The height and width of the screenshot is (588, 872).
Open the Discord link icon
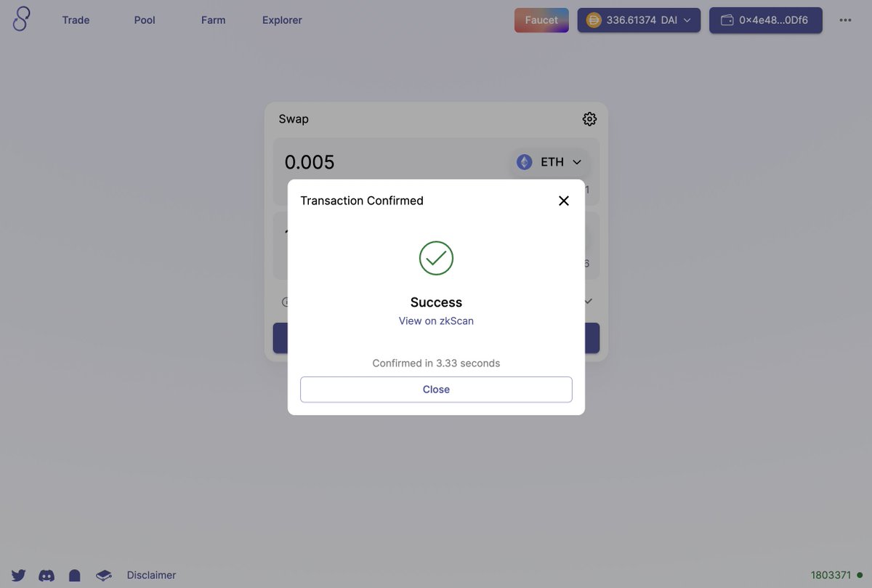tap(47, 575)
